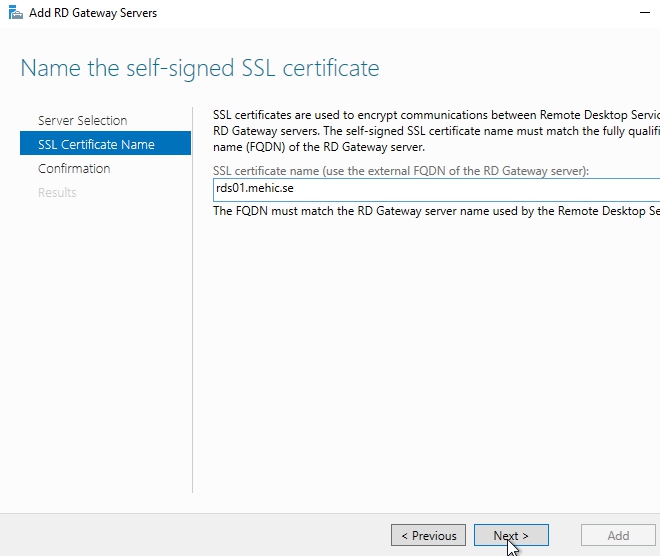Go back with the Previous button
This screenshot has height=556, width=660.
pos(429,536)
